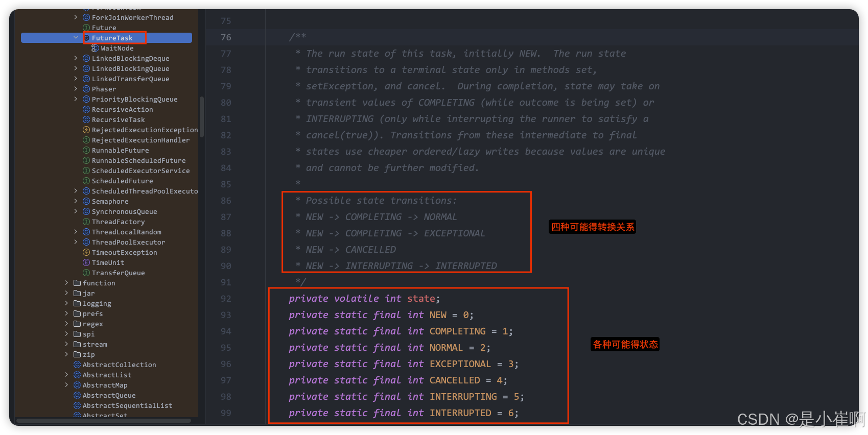Open the spi package row
Screen dimensions: 868x435
pos(88,334)
